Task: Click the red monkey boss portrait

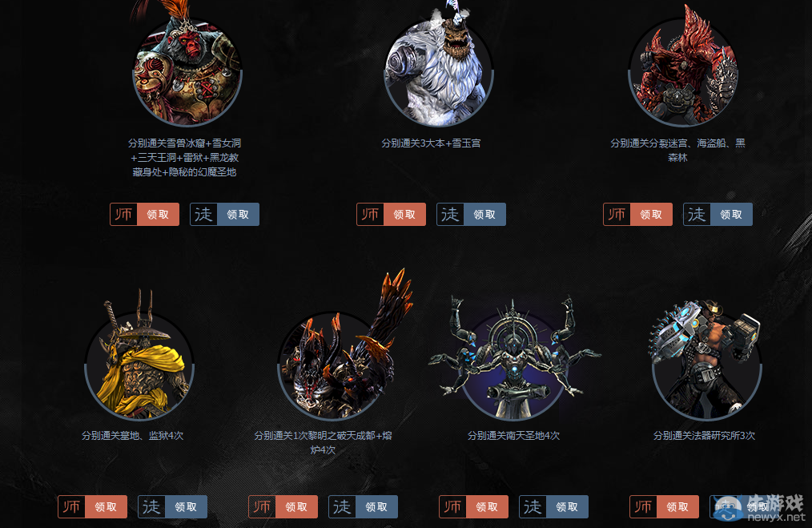Action: 187,67
